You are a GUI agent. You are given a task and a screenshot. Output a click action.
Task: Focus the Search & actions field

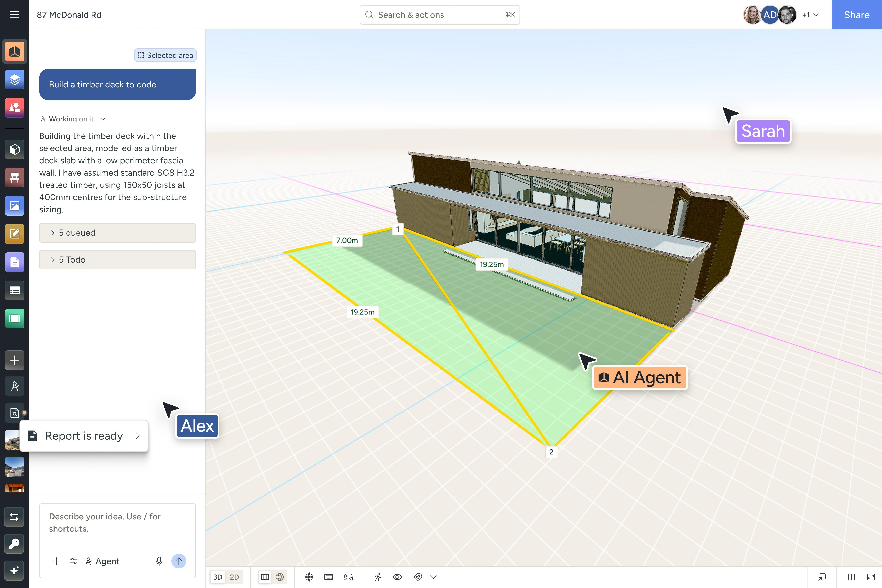[440, 15]
